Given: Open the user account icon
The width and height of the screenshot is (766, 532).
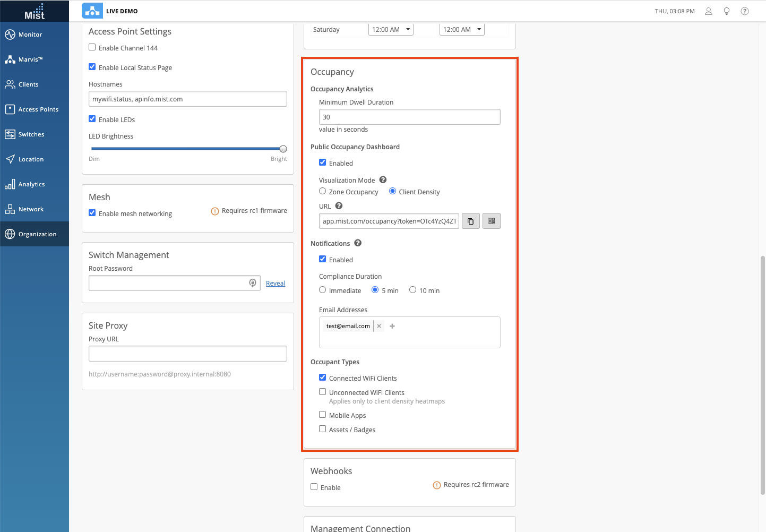Looking at the screenshot, I should pyautogui.click(x=708, y=11).
